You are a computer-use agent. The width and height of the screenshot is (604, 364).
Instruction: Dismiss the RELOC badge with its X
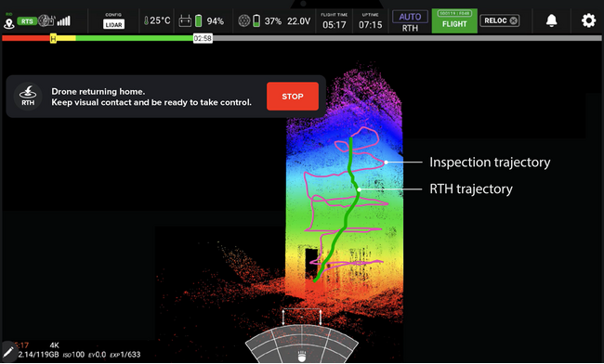tap(514, 20)
